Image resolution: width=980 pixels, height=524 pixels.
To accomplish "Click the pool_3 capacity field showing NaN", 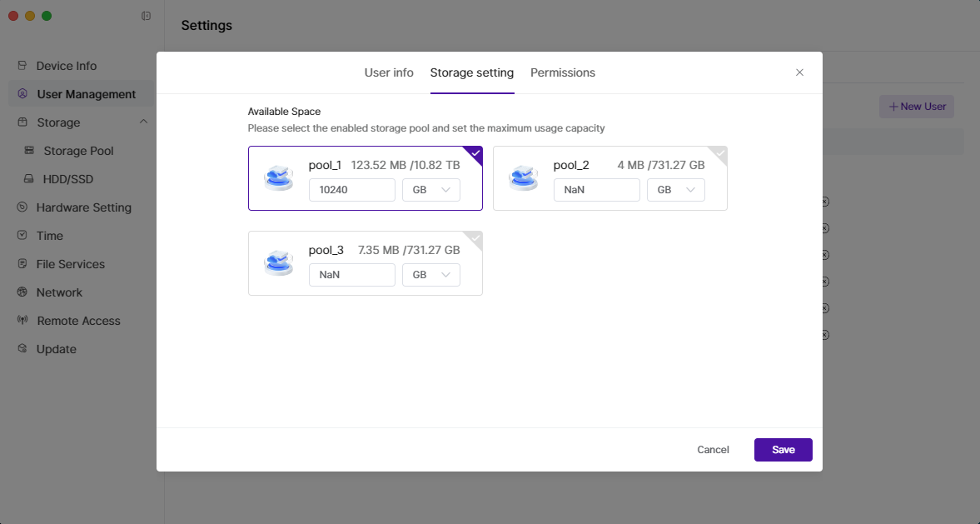I will click(352, 275).
